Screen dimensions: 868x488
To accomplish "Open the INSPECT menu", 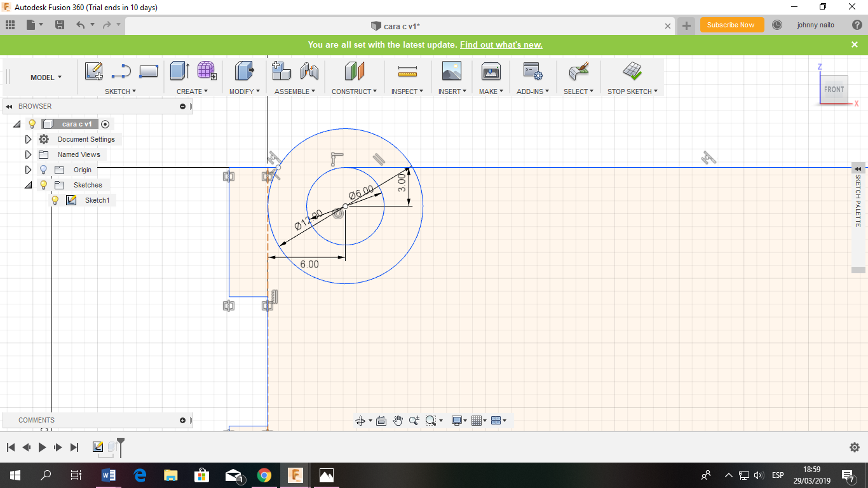I will click(x=407, y=91).
